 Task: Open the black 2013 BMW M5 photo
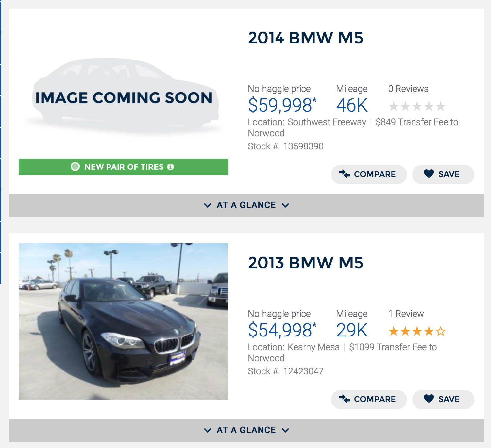[123, 321]
